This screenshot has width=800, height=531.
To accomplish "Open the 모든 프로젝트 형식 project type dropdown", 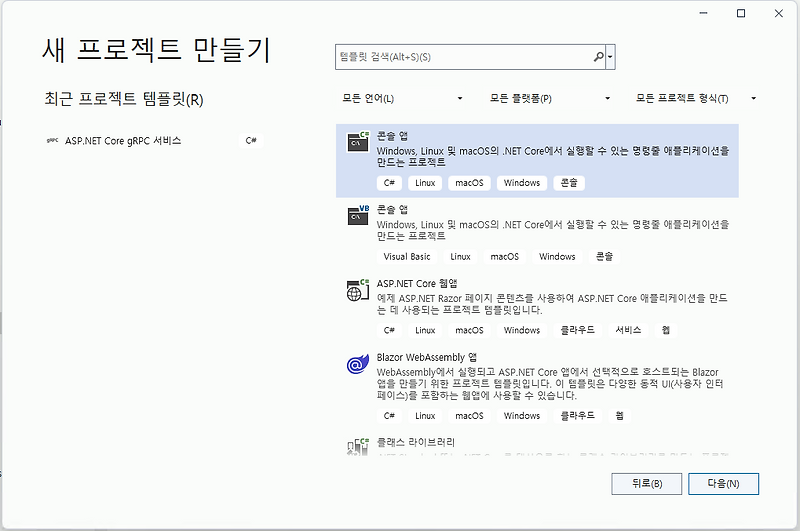I will click(696, 98).
